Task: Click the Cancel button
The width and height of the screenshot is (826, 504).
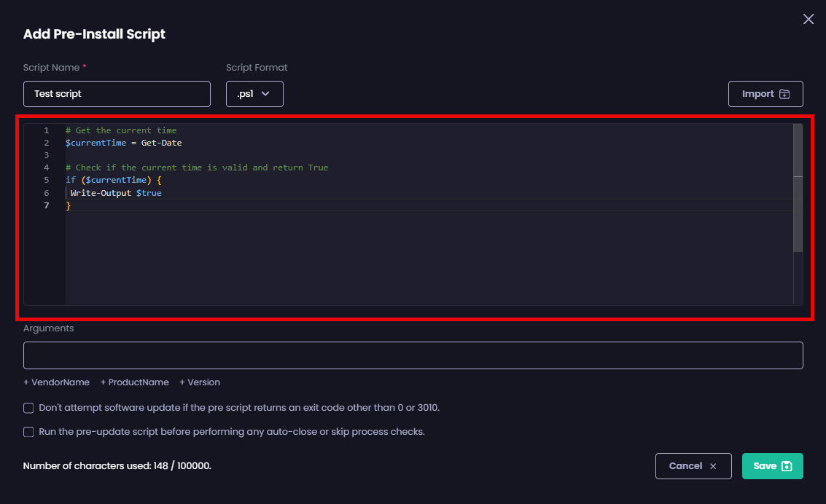Action: (693, 465)
